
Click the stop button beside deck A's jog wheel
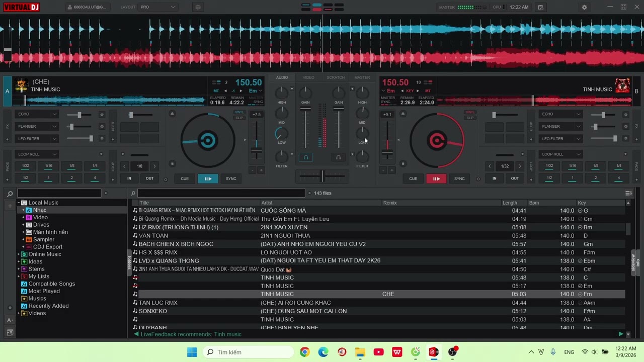click(x=172, y=163)
